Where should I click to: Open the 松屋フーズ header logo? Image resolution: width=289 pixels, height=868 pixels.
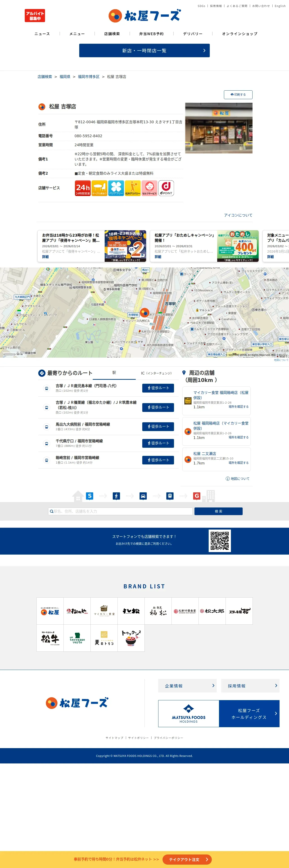point(145,16)
